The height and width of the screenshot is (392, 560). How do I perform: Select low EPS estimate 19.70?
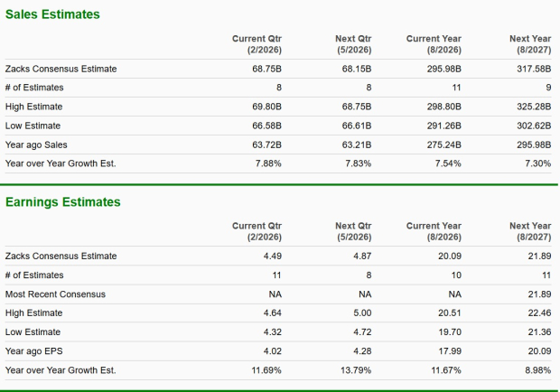(x=450, y=332)
